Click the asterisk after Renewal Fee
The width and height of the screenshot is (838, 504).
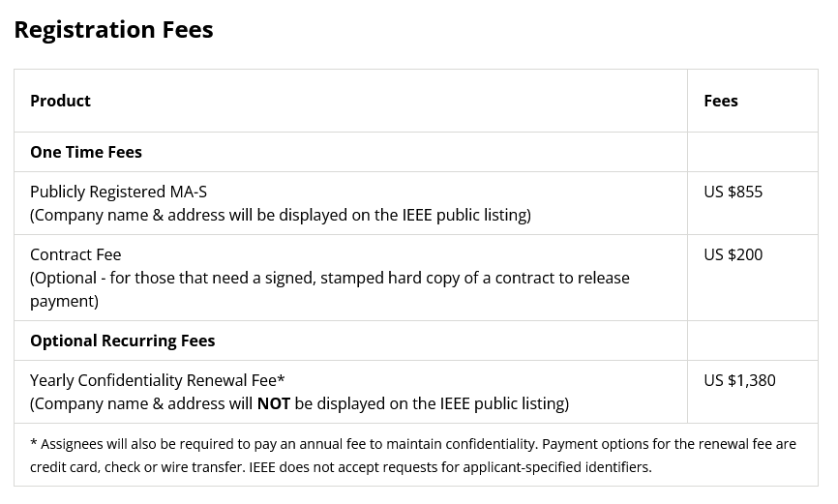282,379
